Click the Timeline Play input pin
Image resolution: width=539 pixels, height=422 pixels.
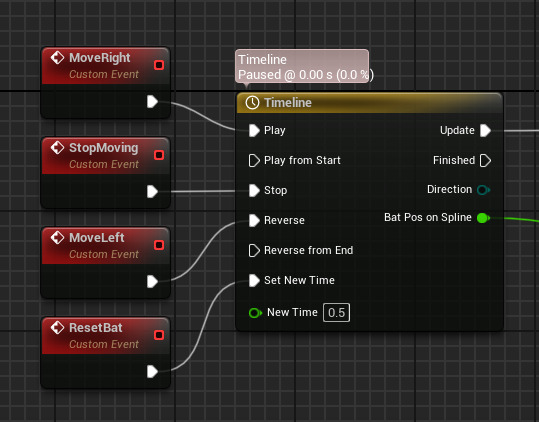tap(254, 131)
